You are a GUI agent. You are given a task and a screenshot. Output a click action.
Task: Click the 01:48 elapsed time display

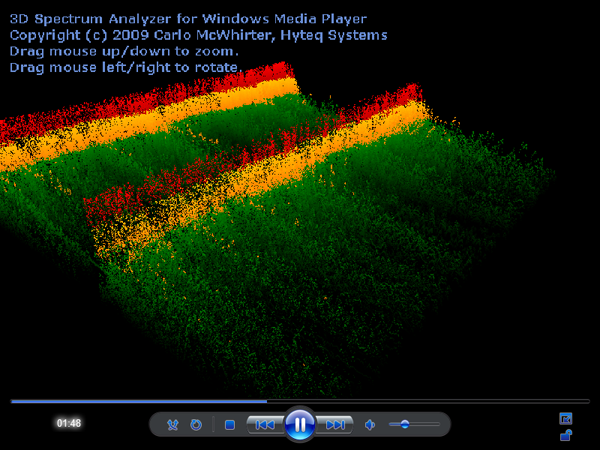pyautogui.click(x=69, y=423)
